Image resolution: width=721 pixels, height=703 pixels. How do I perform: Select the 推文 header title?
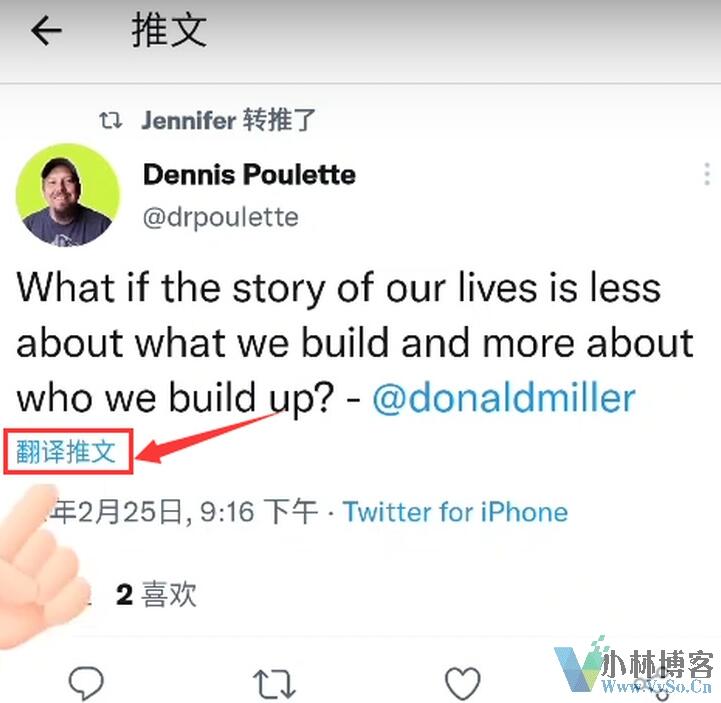169,30
